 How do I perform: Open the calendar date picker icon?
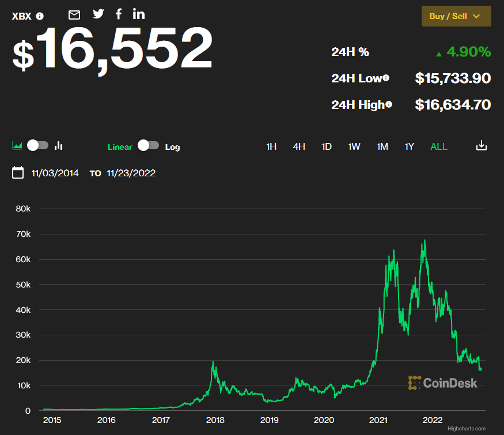18,172
